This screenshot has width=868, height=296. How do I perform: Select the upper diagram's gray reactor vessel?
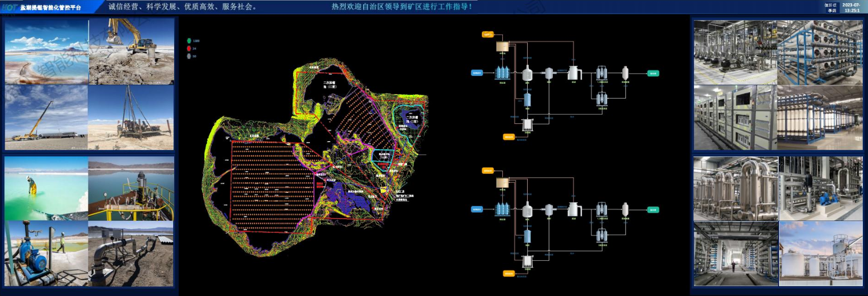coord(527,74)
